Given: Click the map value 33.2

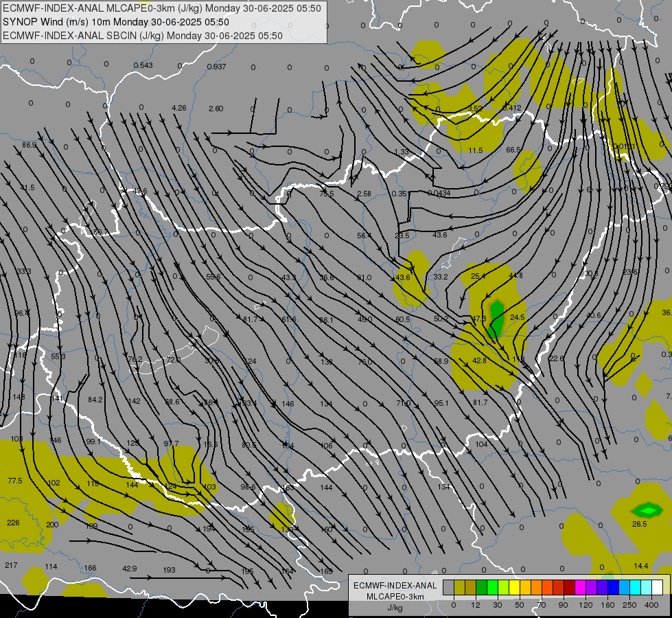Looking at the screenshot, I should [440, 277].
